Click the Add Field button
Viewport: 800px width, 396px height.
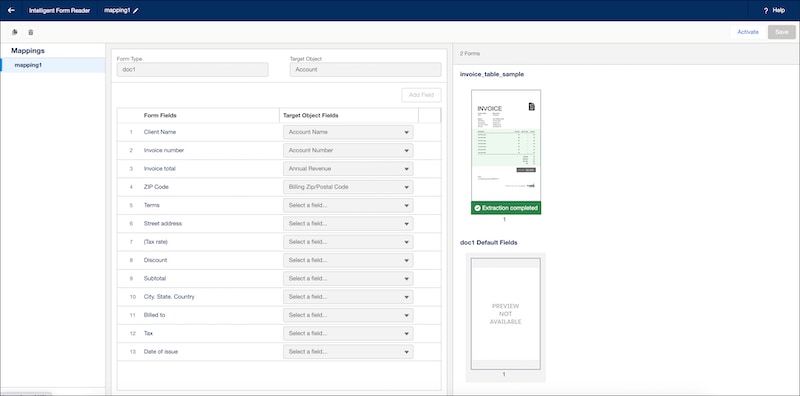click(421, 95)
